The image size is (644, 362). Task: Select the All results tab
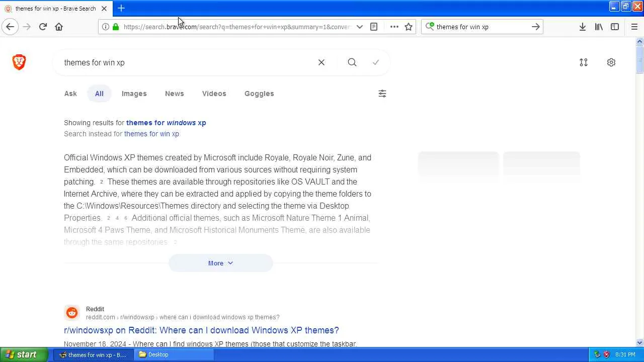(99, 94)
